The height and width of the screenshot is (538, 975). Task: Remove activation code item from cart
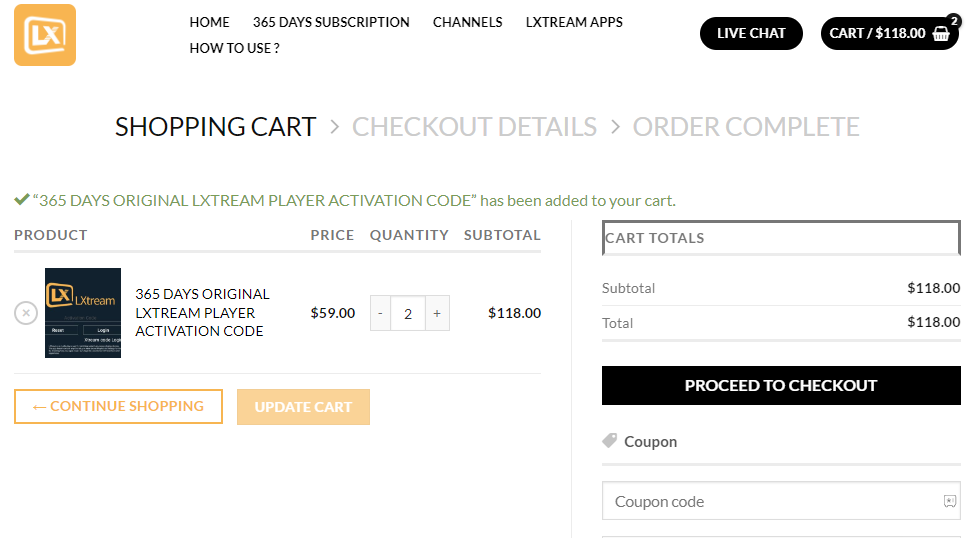(26, 313)
